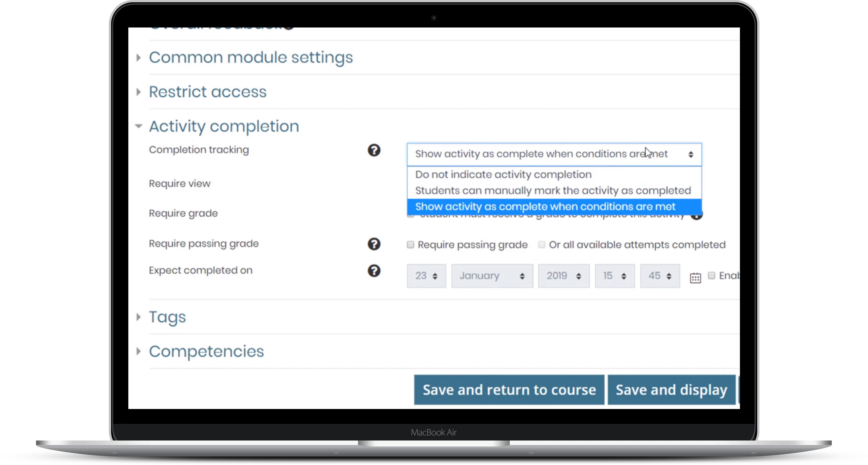Click Save and display button
868x465 pixels.
[672, 390]
